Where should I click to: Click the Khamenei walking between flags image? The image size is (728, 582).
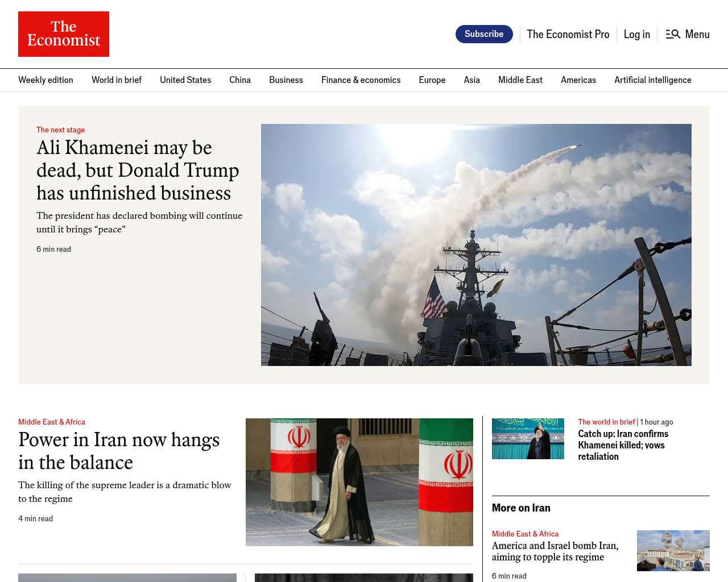click(x=359, y=482)
